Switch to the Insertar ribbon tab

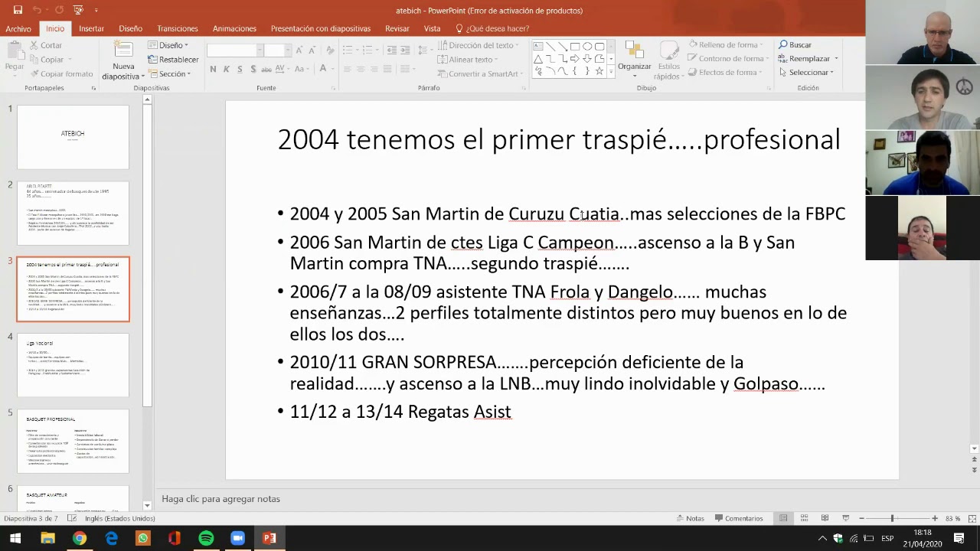coord(91,28)
